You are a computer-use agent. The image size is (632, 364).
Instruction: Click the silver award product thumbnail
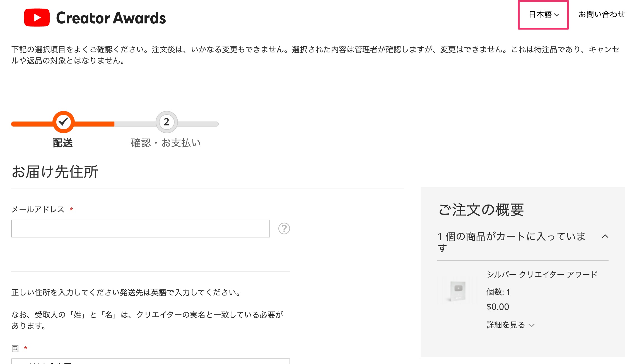point(457,290)
